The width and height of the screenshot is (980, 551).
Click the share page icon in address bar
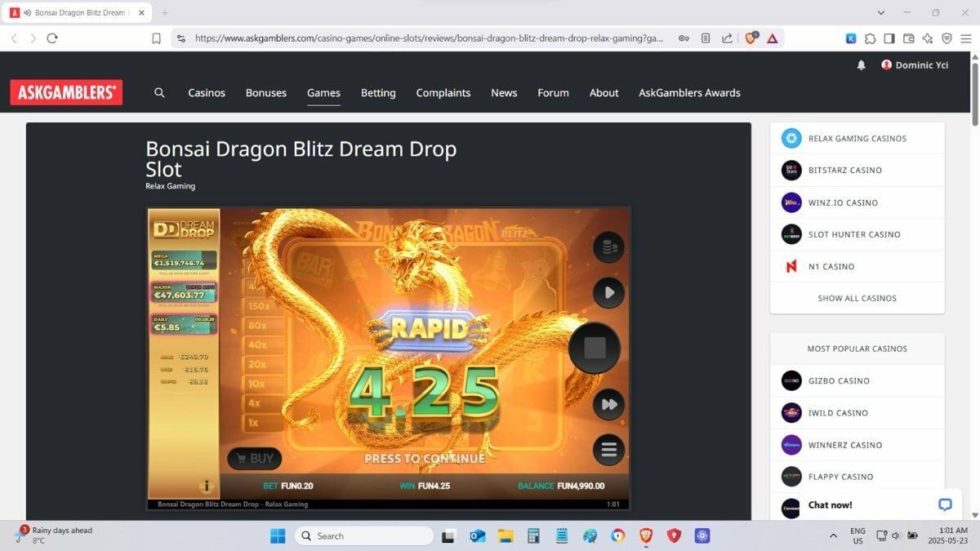[727, 38]
